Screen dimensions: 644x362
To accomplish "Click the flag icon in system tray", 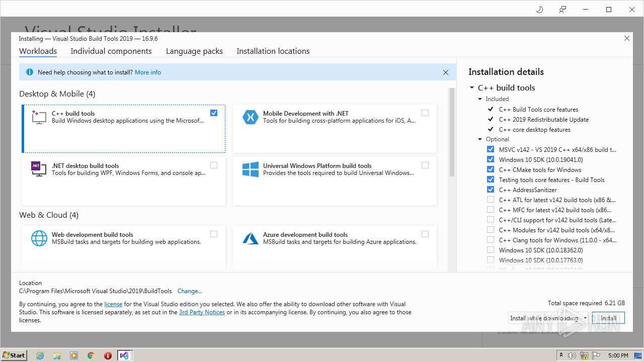I will [x=596, y=355].
